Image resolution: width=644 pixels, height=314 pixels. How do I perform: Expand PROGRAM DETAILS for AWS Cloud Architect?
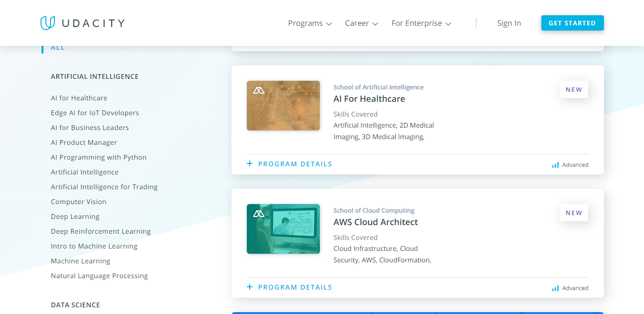295,287
